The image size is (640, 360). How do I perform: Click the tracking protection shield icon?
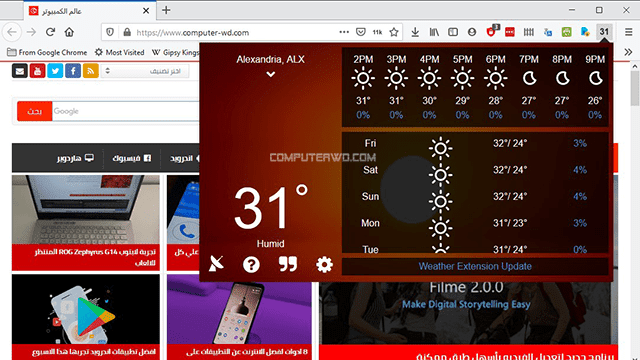(x=110, y=32)
